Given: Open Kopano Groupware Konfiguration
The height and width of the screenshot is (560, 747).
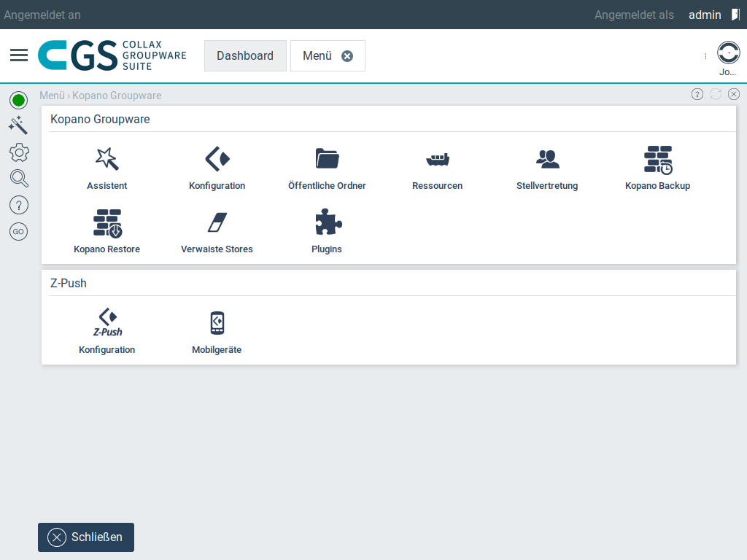Looking at the screenshot, I should (217, 168).
